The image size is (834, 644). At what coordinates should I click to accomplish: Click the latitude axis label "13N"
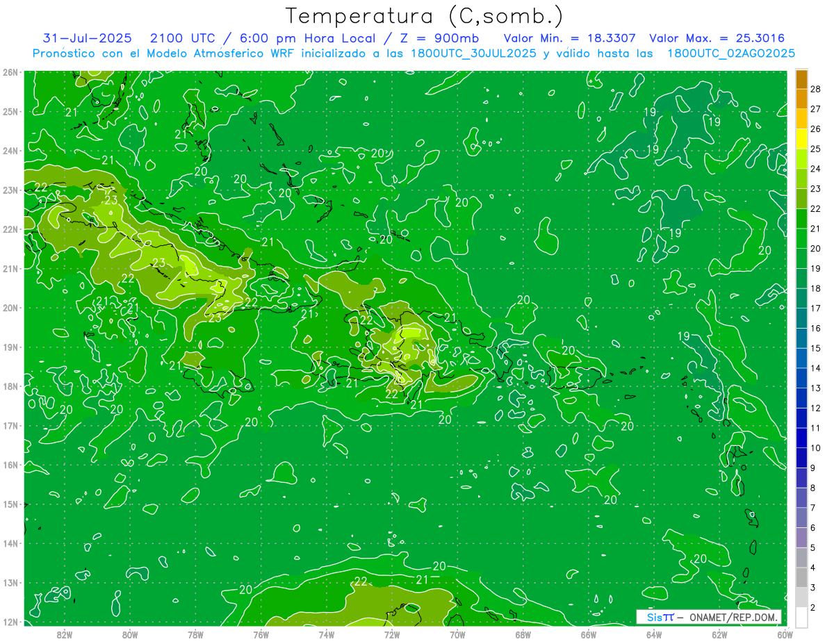click(10, 583)
